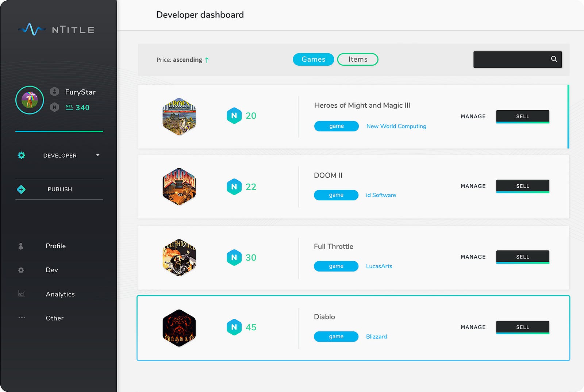Click inside the search input field
The height and width of the screenshot is (392, 584).
(x=518, y=59)
